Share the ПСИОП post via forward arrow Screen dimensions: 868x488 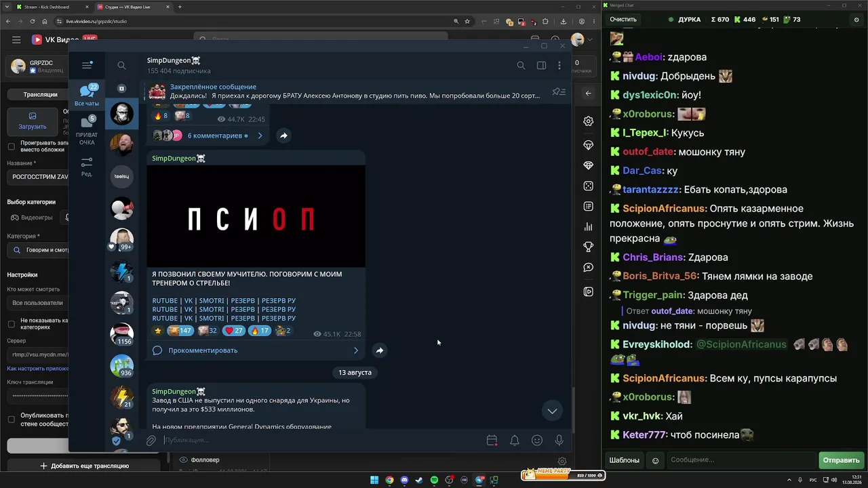(x=380, y=350)
